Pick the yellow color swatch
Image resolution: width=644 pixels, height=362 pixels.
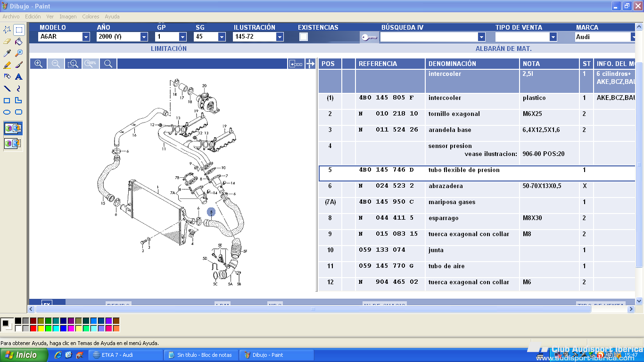pos(41,328)
